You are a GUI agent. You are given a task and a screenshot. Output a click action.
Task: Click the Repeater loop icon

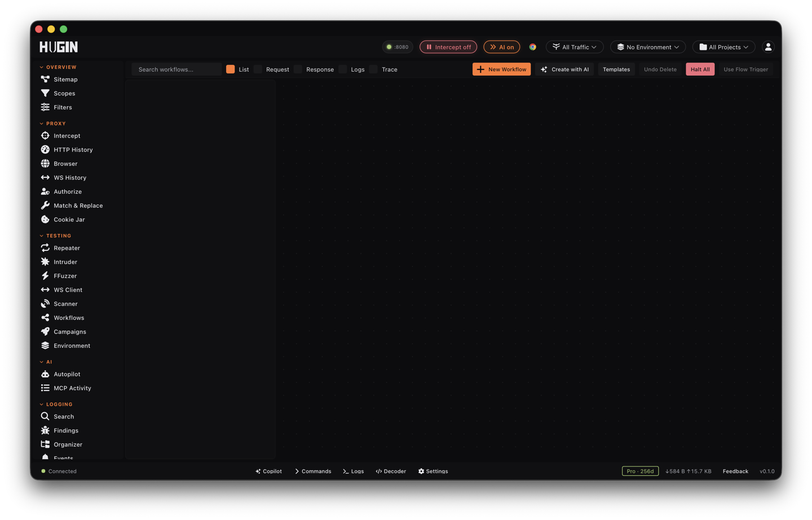[45, 248]
